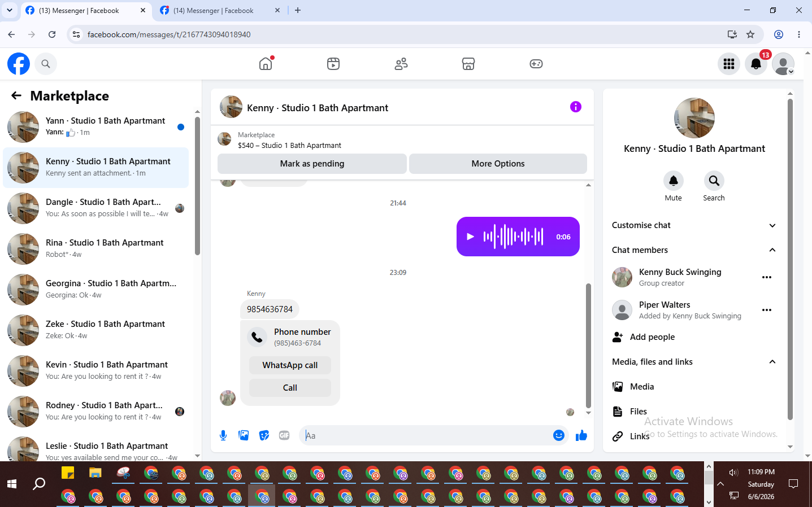Viewport: 812px width, 507px height.
Task: Open Sticky Notes from taskbar
Action: click(x=68, y=473)
